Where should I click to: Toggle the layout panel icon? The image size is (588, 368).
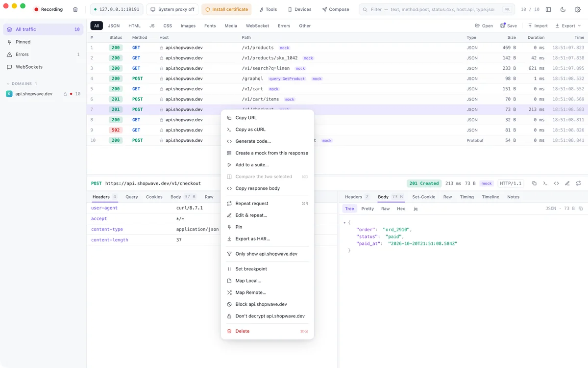point(548,9)
